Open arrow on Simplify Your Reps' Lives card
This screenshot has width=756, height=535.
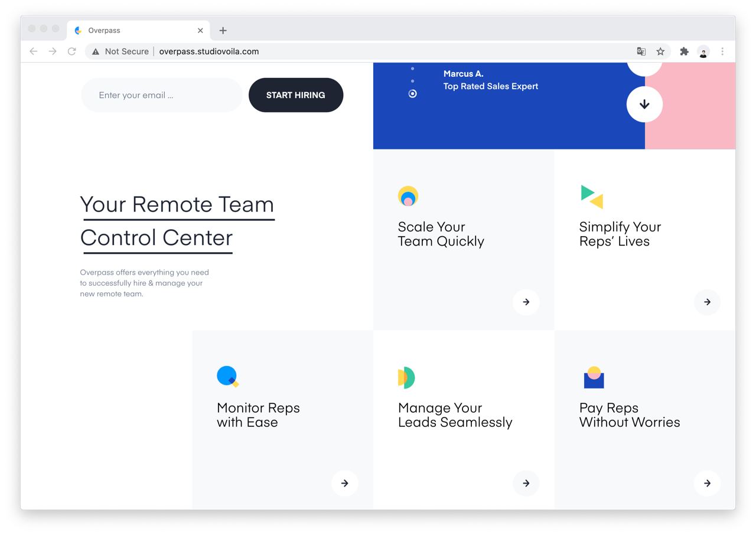(x=707, y=302)
